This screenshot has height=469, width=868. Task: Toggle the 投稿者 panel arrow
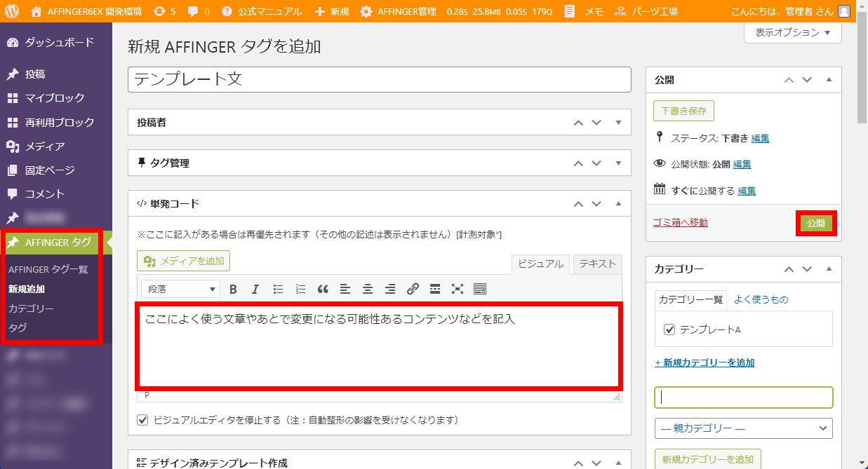(x=618, y=123)
